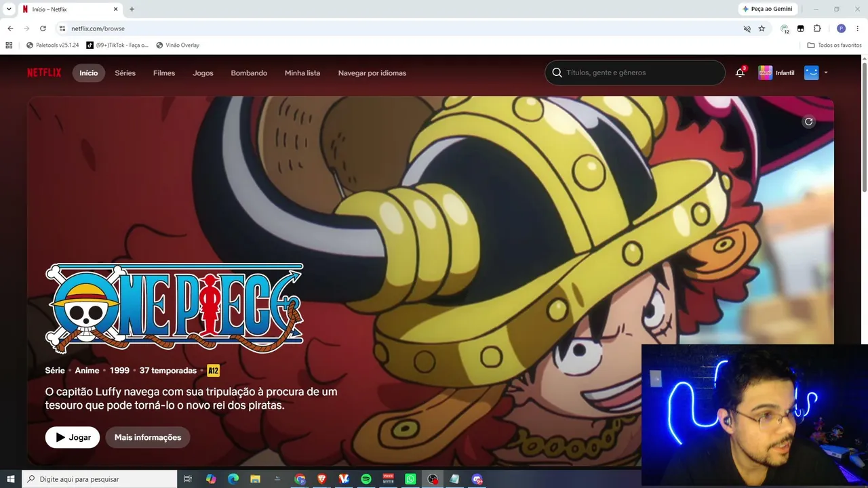Viewport: 868px width, 488px height.
Task: Open the Netflix notifications bell
Action: pos(740,73)
